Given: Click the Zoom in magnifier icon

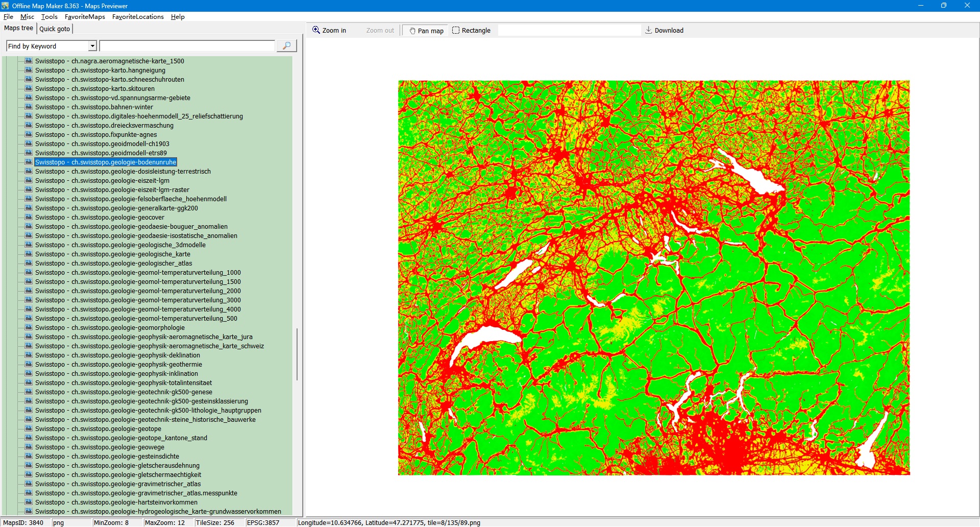Looking at the screenshot, I should 316,30.
